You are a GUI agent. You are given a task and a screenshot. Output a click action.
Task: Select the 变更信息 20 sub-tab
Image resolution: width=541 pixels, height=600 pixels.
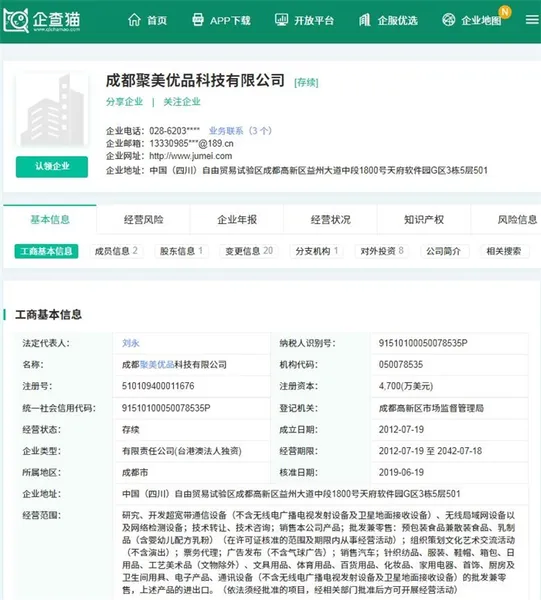249,251
